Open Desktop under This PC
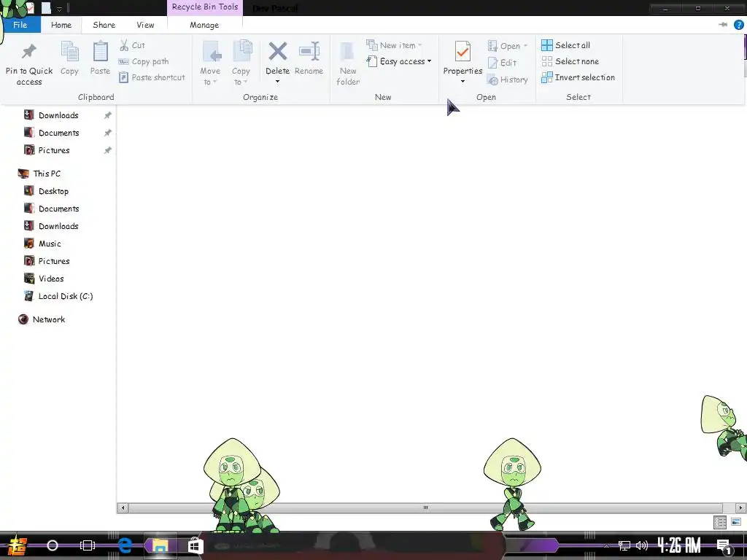Image resolution: width=747 pixels, height=560 pixels. coord(53,192)
